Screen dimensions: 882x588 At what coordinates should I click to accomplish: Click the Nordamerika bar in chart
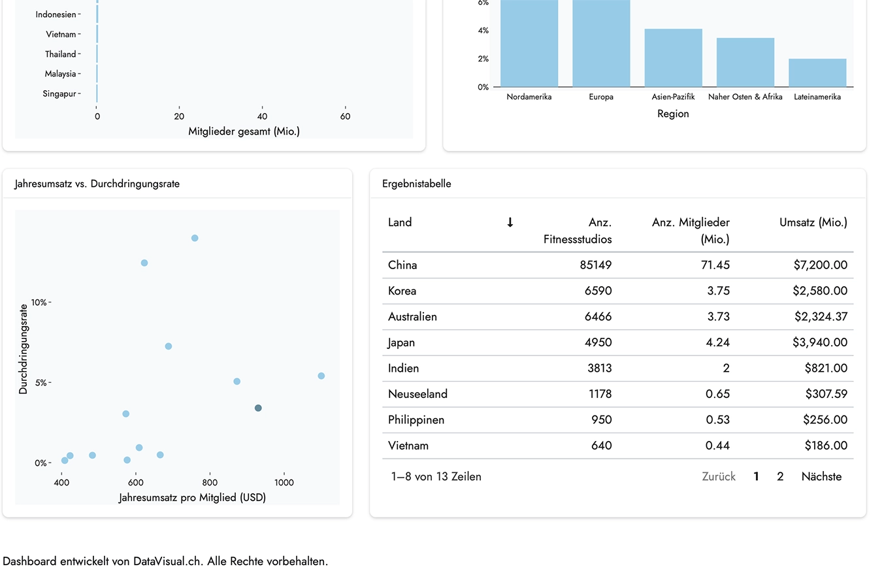click(x=529, y=46)
